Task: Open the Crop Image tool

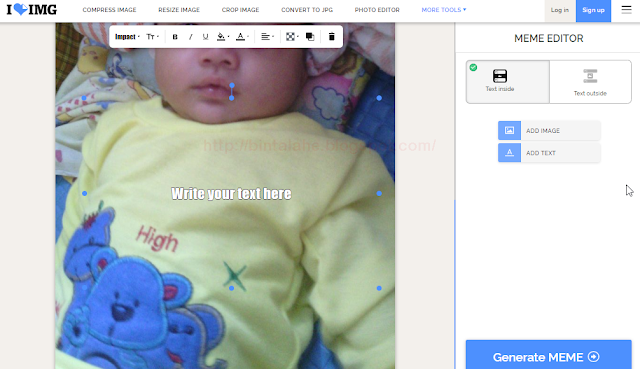Action: coord(240,10)
